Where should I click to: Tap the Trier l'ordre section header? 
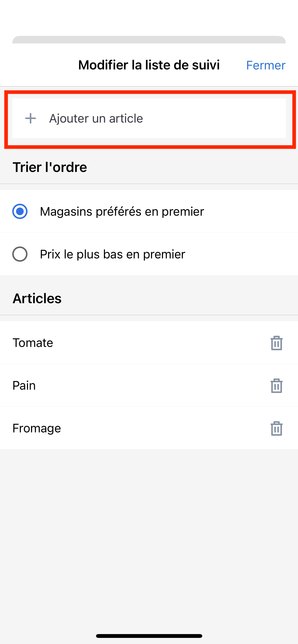(x=50, y=167)
